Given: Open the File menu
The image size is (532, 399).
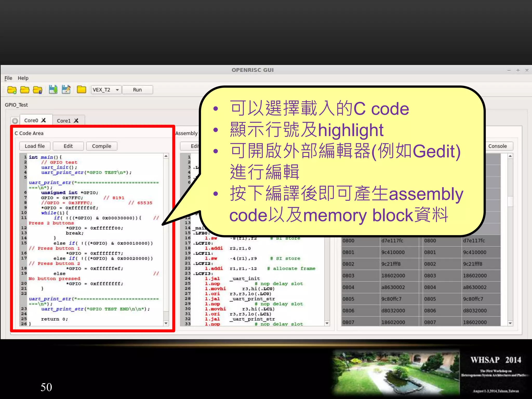Looking at the screenshot, I should tap(8, 78).
